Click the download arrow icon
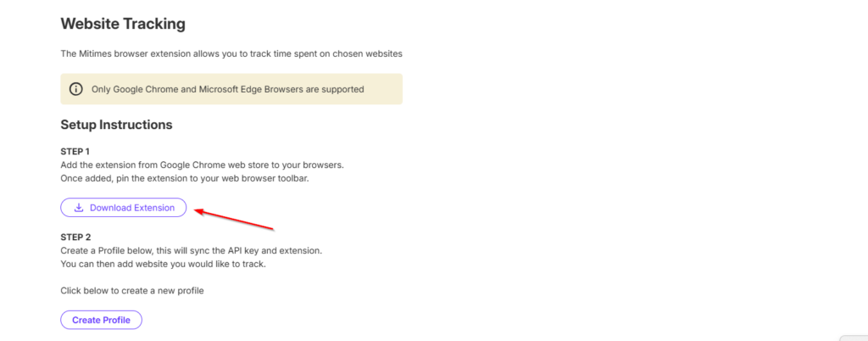 pyautogui.click(x=79, y=208)
